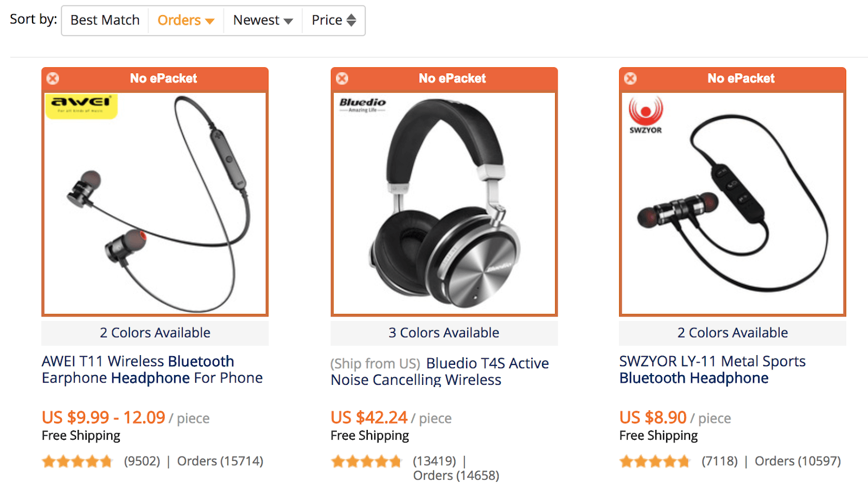
Task: Open the Orders dropdown arrow
Action: click(210, 20)
